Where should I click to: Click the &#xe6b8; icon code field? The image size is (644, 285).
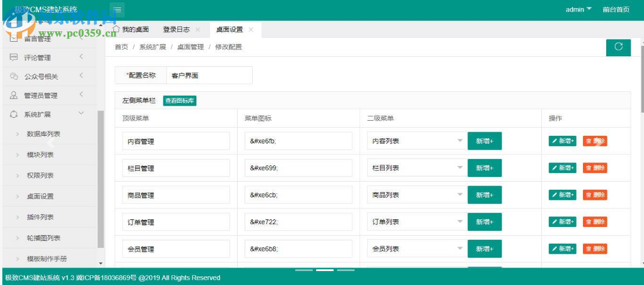click(299, 249)
